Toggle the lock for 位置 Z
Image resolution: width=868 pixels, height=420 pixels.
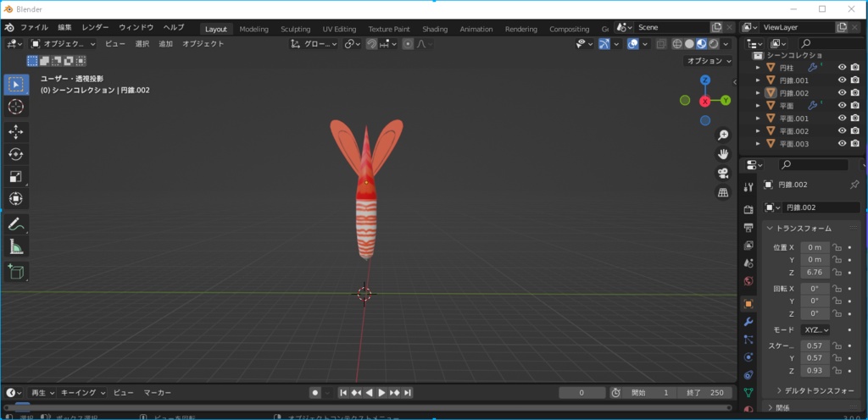click(837, 272)
